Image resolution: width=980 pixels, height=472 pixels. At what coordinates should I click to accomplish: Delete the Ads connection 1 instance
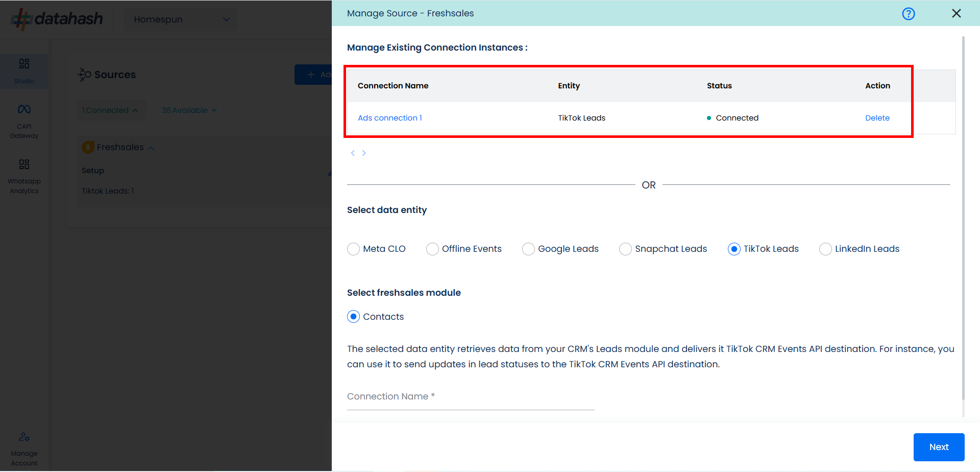click(877, 118)
